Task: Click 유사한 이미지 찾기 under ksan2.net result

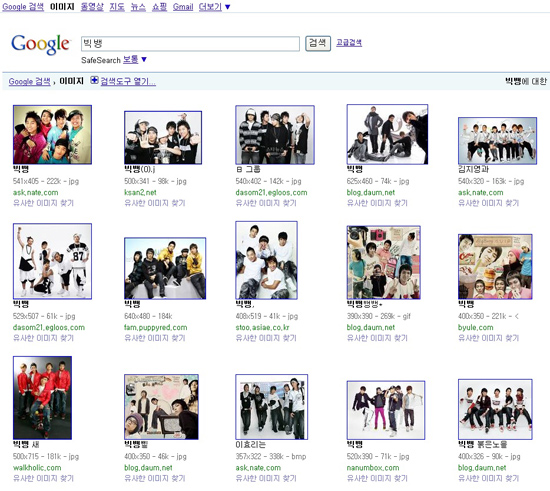Action: [155, 203]
